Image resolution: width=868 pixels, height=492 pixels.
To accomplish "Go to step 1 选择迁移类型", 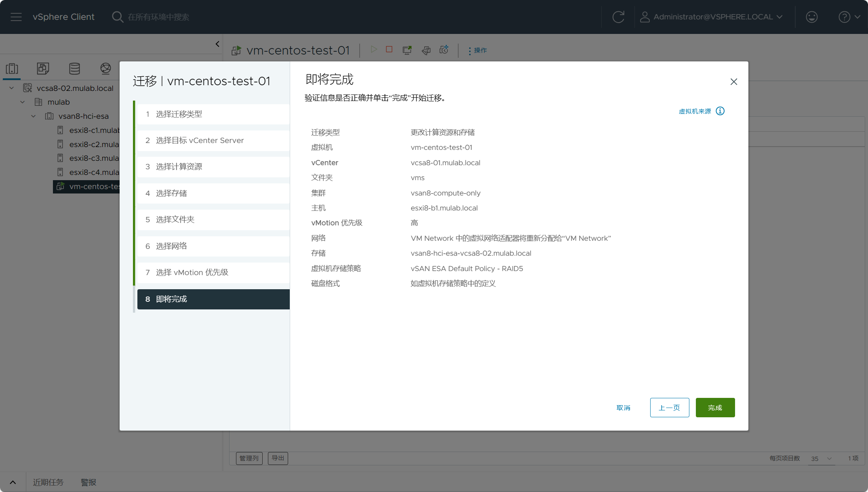I will click(x=213, y=114).
